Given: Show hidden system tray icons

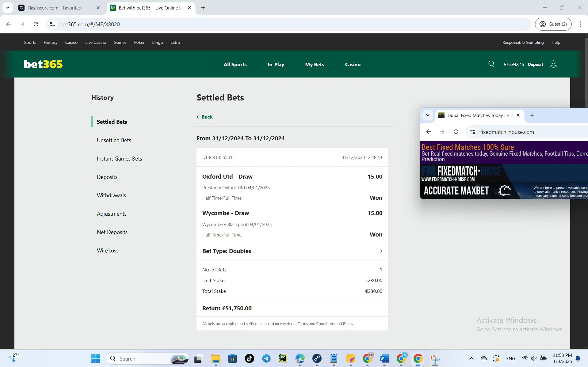Looking at the screenshot, I should pos(471,358).
